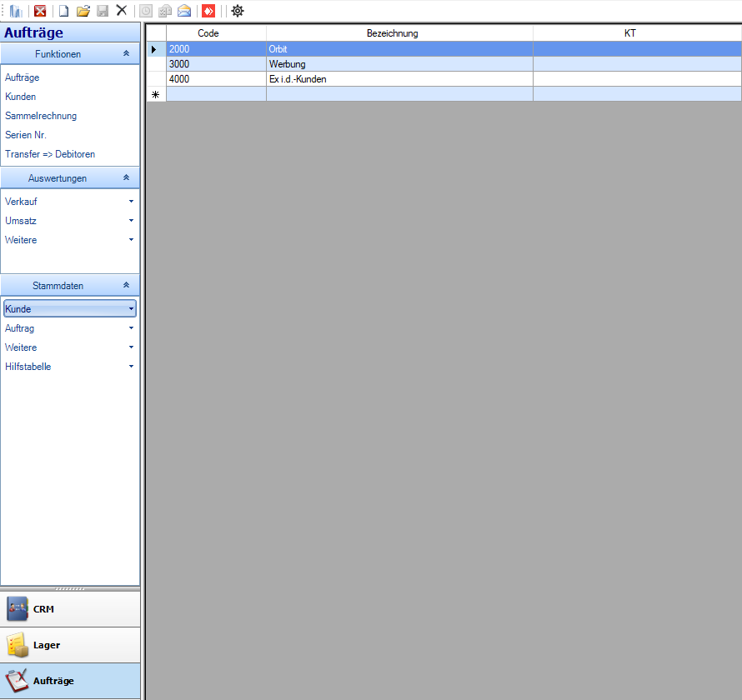Viewport: 742px width, 700px height.
Task: Open settings with the gear icon
Action: click(238, 10)
